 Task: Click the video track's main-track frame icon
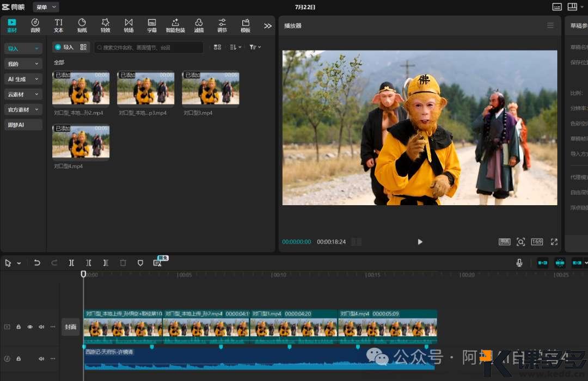7,327
